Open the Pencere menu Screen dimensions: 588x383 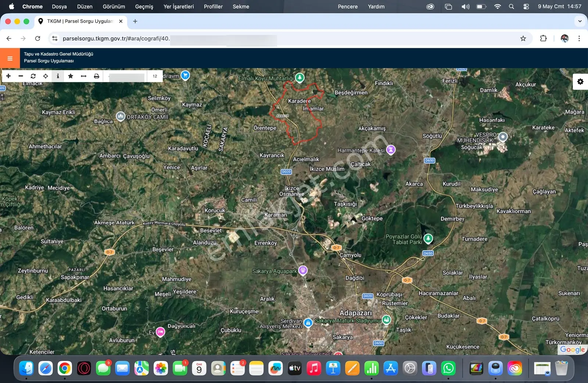tap(348, 7)
